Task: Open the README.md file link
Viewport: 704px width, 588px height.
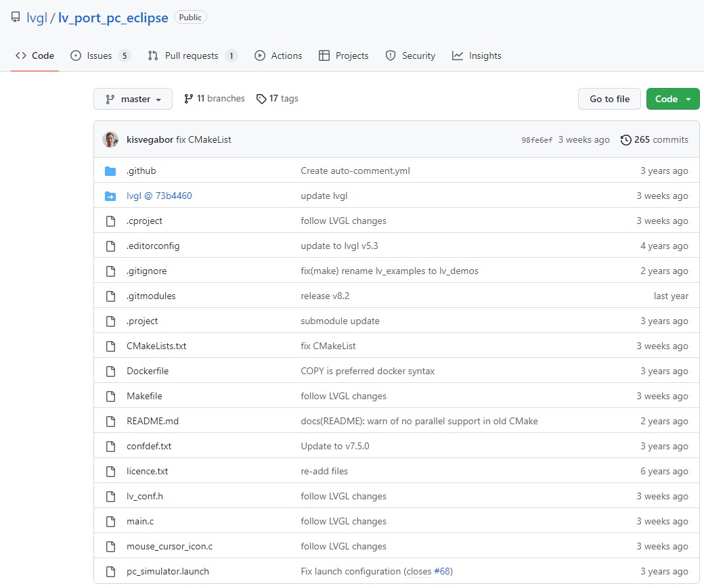Action: coord(152,422)
